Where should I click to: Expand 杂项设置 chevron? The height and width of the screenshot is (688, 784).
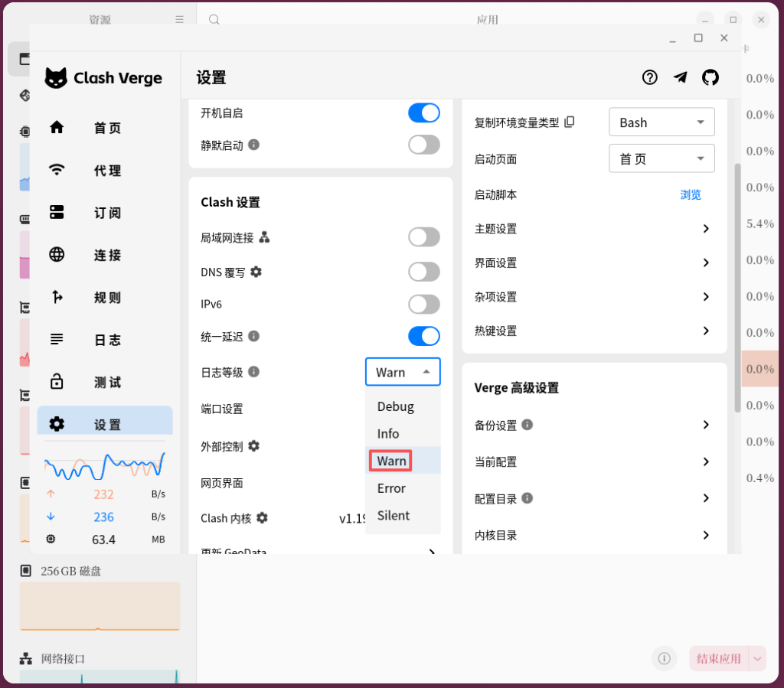pos(705,297)
